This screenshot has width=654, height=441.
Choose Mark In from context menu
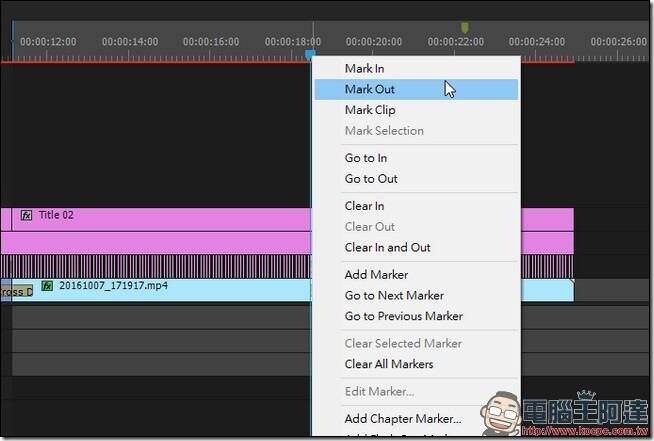416,68
